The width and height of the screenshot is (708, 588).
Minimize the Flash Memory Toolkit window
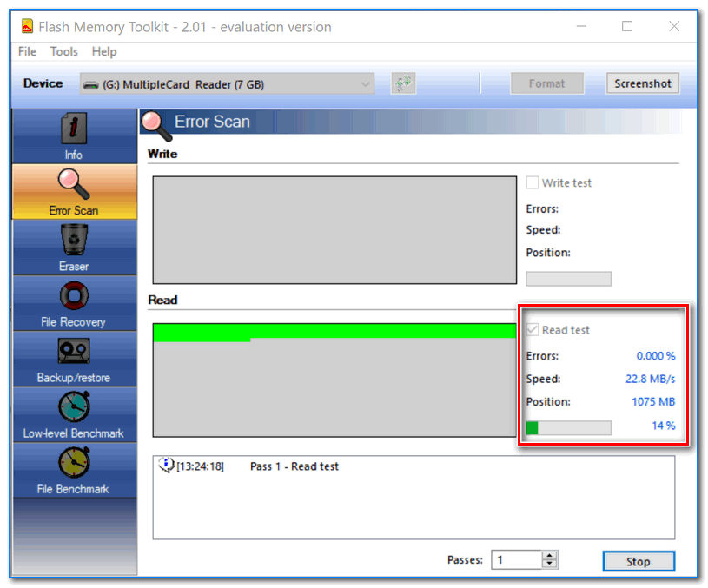coord(581,26)
